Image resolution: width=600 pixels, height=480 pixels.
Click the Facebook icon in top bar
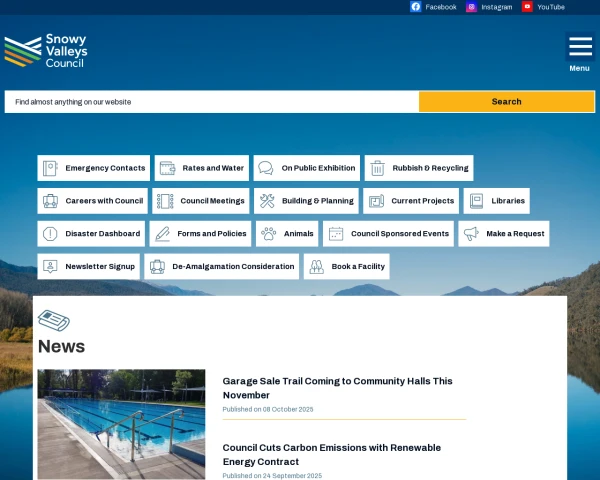[416, 7]
